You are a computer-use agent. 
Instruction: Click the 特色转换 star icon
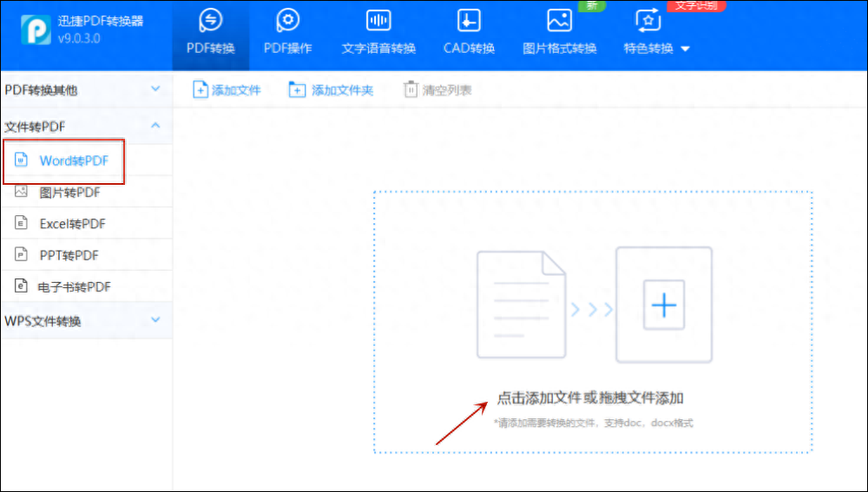pos(648,21)
